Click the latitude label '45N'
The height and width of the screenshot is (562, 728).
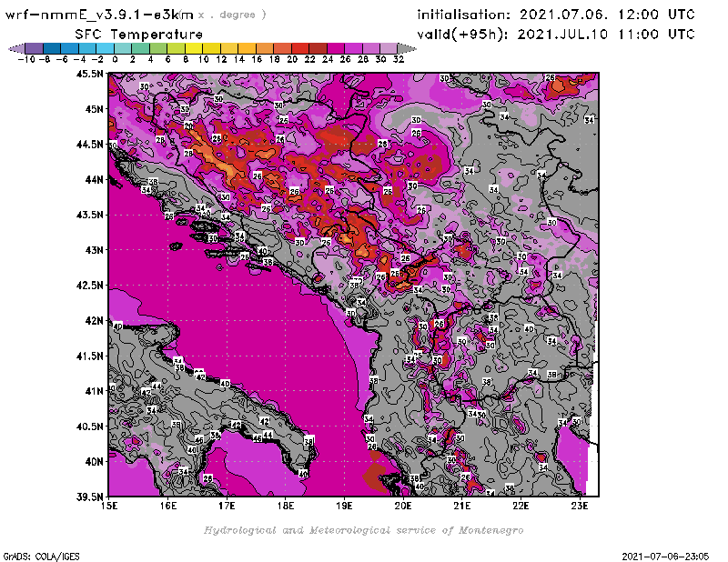[x=94, y=109]
